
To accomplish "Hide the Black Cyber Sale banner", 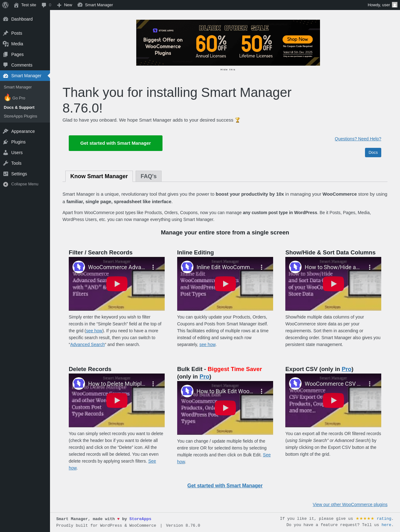I will click(x=228, y=70).
